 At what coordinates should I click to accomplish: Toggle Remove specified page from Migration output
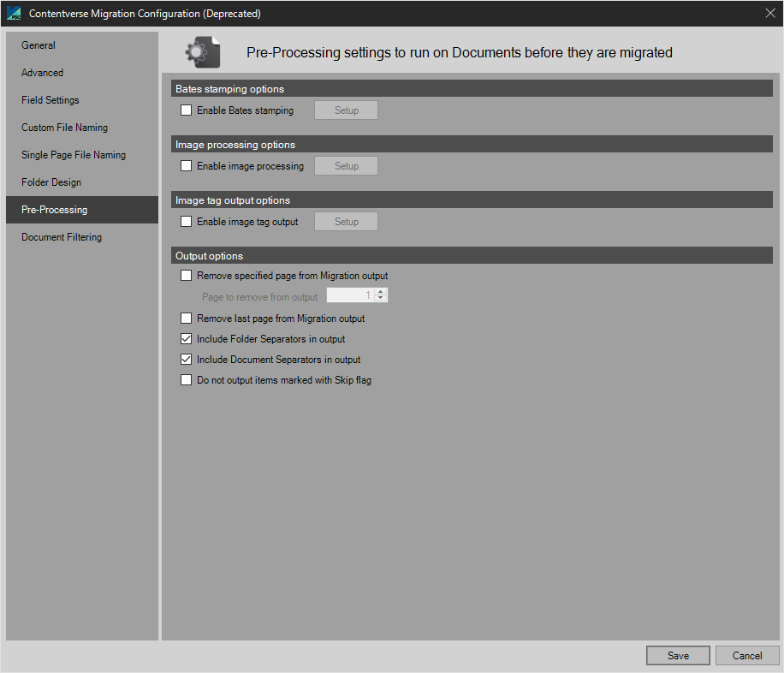click(x=186, y=275)
